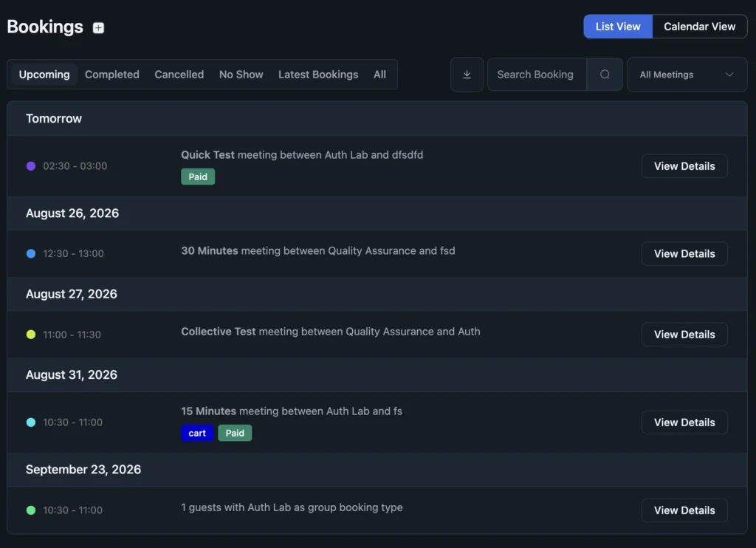
Task: Switch to Calendar View
Action: coord(699,27)
